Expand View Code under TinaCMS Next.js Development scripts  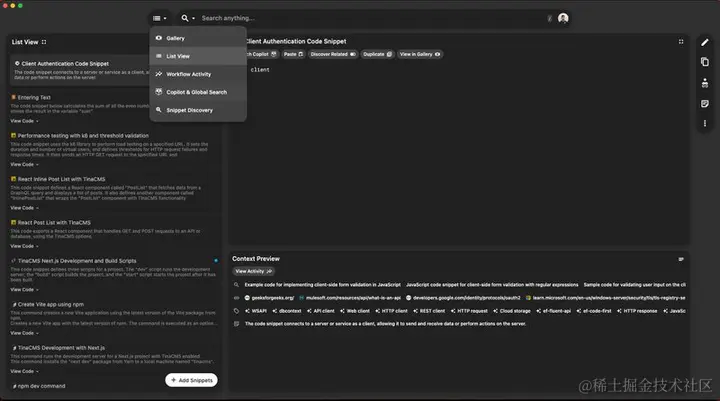pos(24,290)
